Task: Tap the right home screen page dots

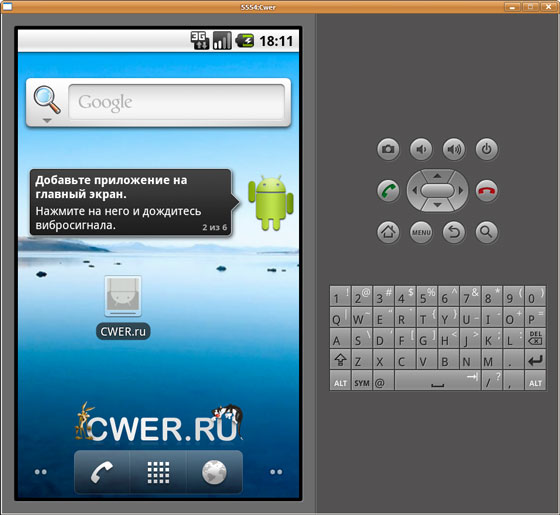Action: (276, 472)
